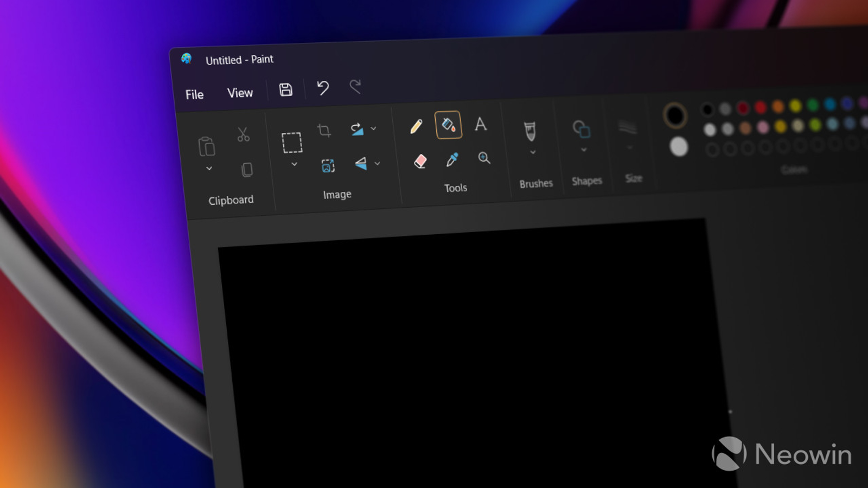Image resolution: width=868 pixels, height=488 pixels.
Task: Choose the Color picker eyedropper
Action: point(452,159)
